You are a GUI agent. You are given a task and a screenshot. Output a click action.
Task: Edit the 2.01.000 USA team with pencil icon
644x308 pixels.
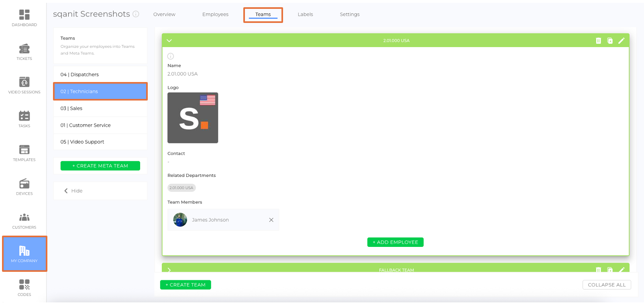pos(621,41)
